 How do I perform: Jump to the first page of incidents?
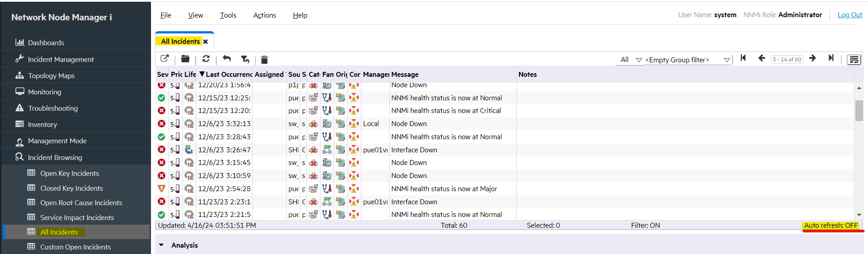click(743, 58)
